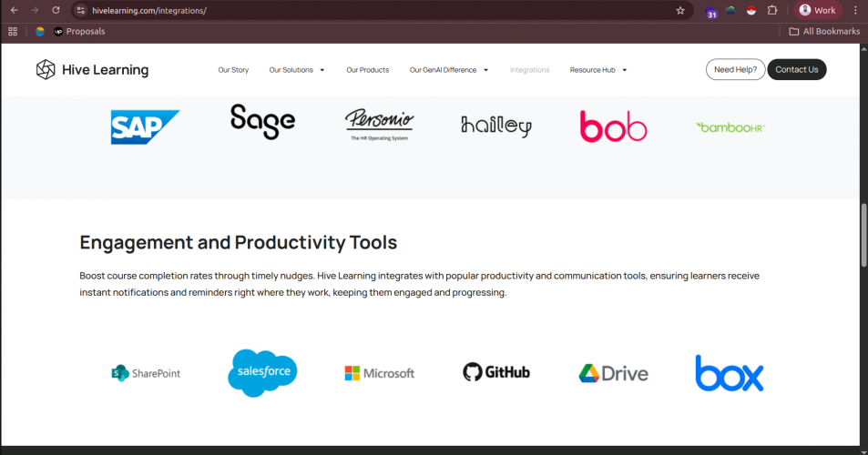
Task: Bookmark this page with the star icon
Action: [x=680, y=11]
